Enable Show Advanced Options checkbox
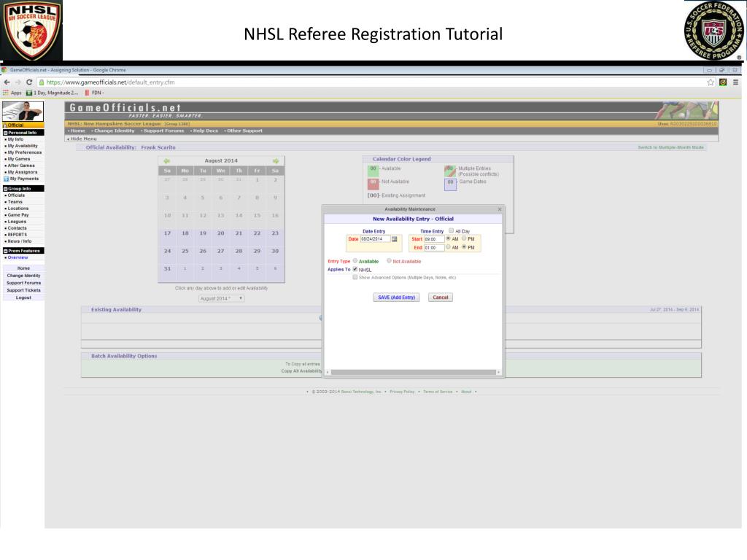 tap(355, 276)
